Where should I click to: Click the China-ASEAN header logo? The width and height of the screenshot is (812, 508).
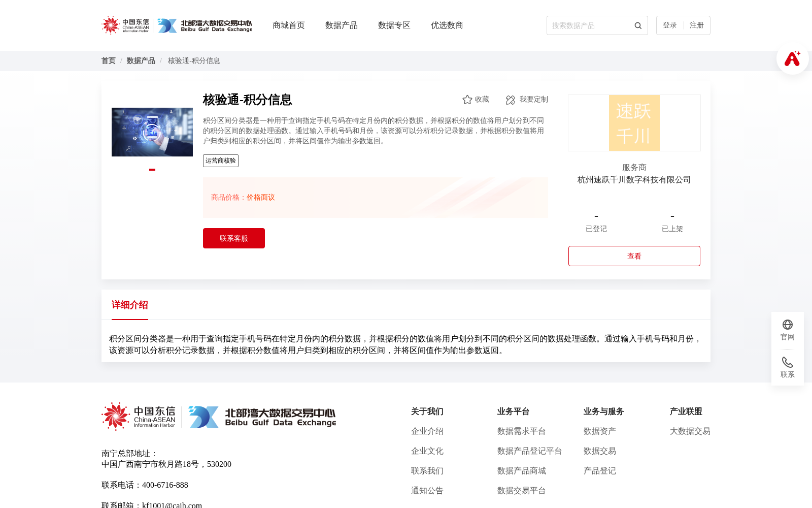click(x=125, y=25)
